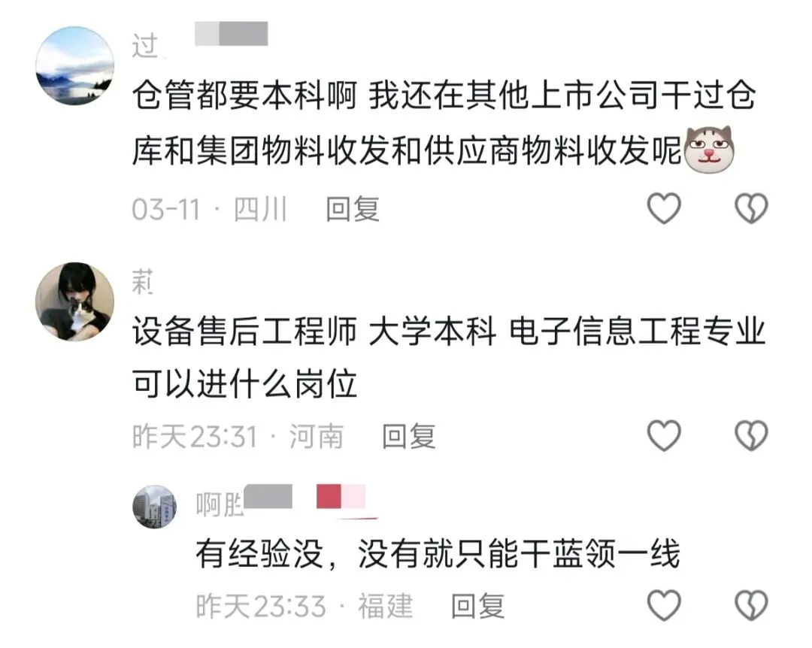Reply to the 昨天23:31 河南 comment
This screenshot has width=812, height=648.
tap(408, 436)
